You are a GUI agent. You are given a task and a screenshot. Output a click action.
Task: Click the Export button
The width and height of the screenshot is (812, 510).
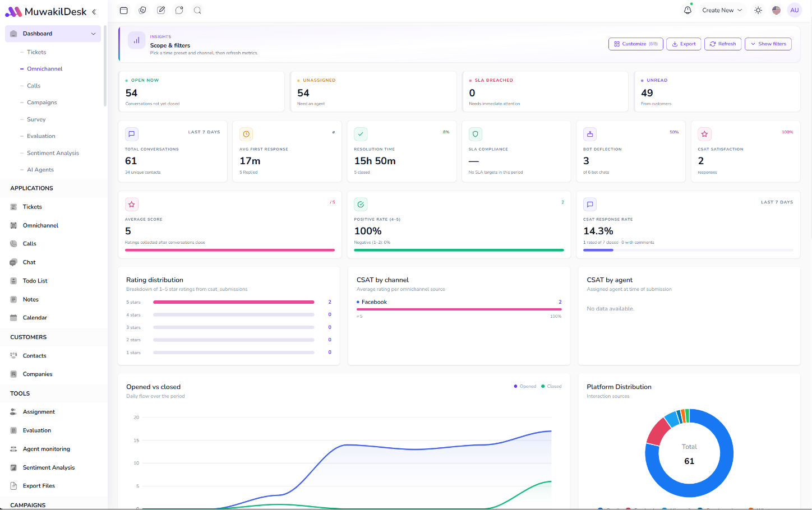(x=684, y=44)
